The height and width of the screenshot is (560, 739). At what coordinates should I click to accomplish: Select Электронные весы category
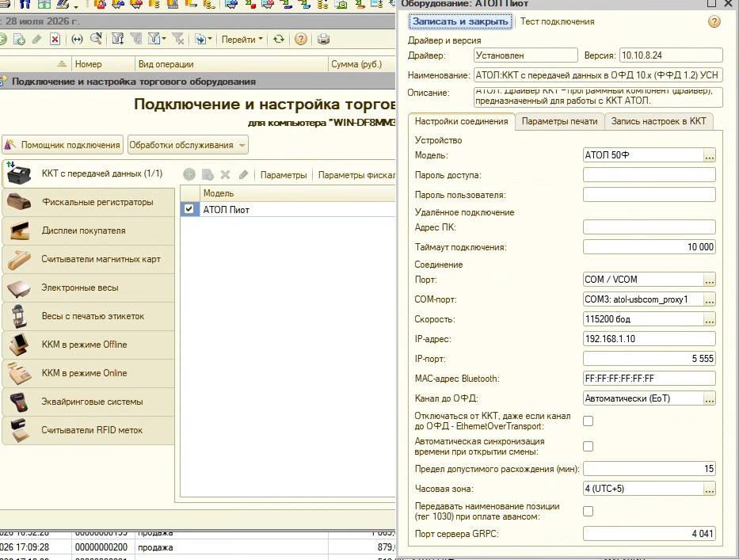pos(89,288)
